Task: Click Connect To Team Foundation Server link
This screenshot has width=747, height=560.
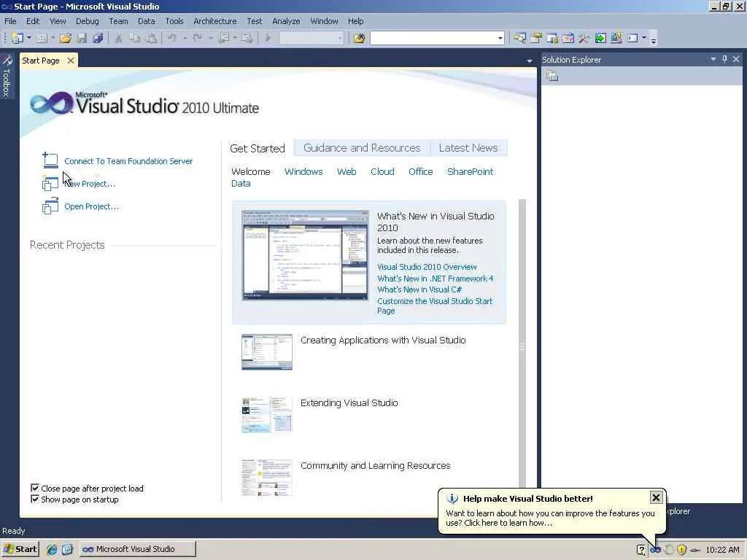Action: (x=128, y=161)
